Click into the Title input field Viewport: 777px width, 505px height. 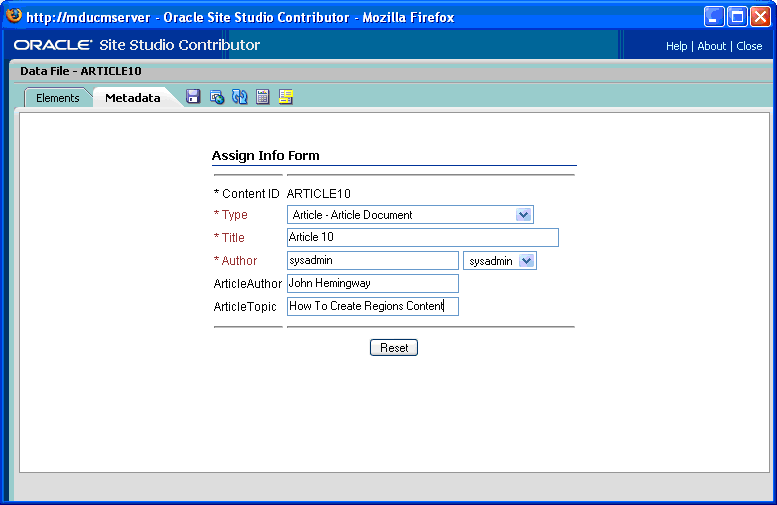423,237
